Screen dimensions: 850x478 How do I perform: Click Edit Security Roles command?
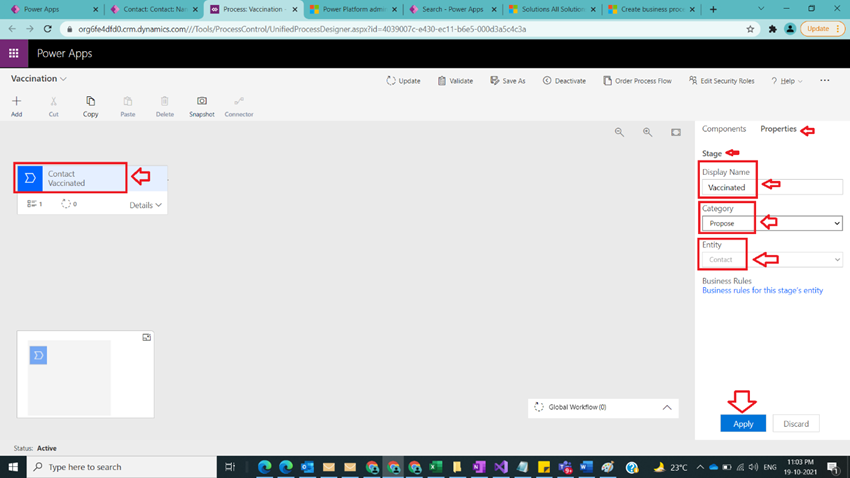722,81
